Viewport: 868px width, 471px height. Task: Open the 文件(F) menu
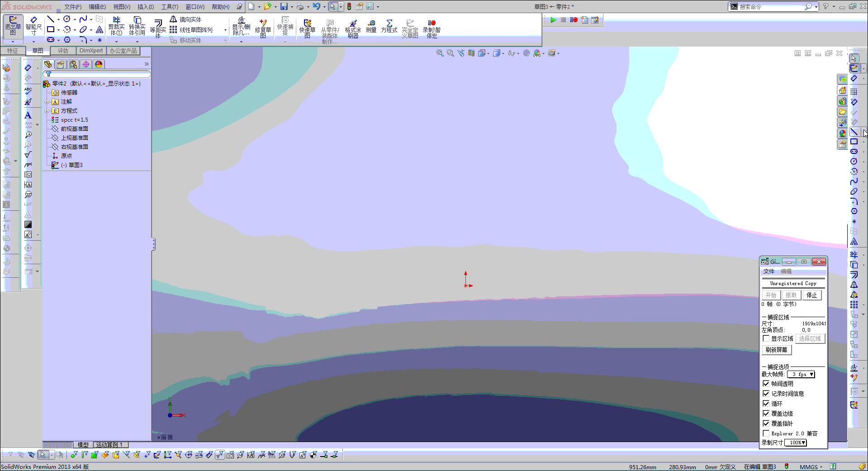coord(73,7)
